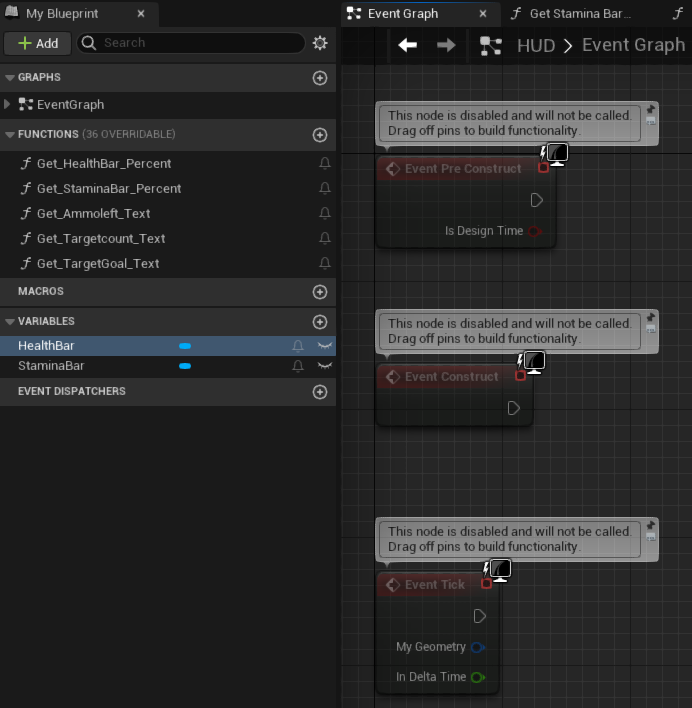Click Event Tick execution output pin
This screenshot has height=708, width=692.
479,616
